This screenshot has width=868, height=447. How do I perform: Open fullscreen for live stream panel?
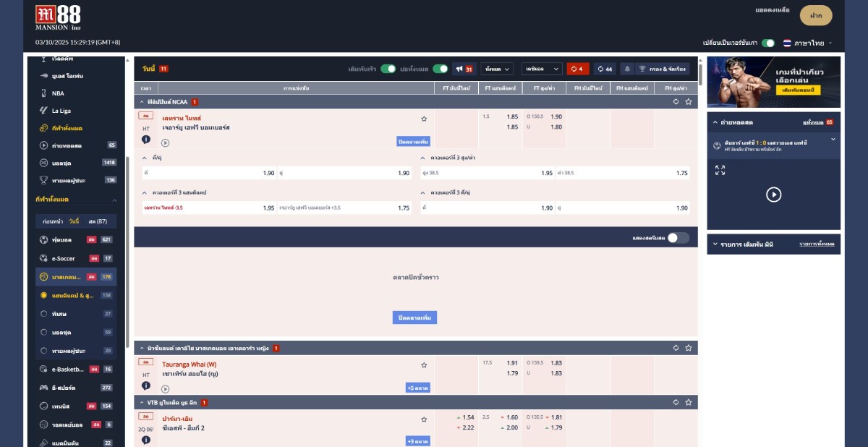720,170
